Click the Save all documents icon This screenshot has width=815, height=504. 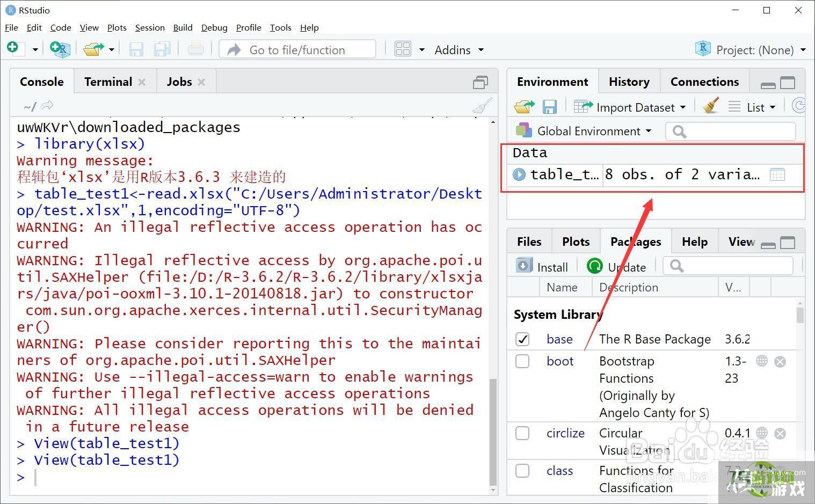[x=162, y=49]
